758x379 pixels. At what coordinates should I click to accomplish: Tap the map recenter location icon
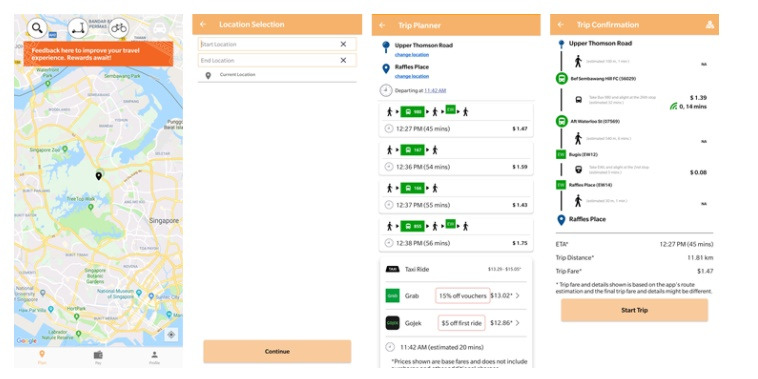click(x=171, y=335)
